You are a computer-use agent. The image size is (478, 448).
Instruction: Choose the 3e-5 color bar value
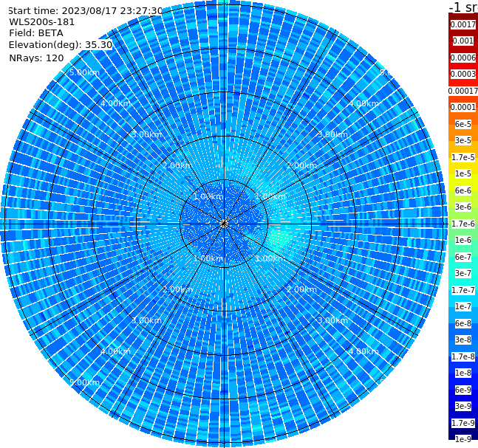(x=463, y=140)
